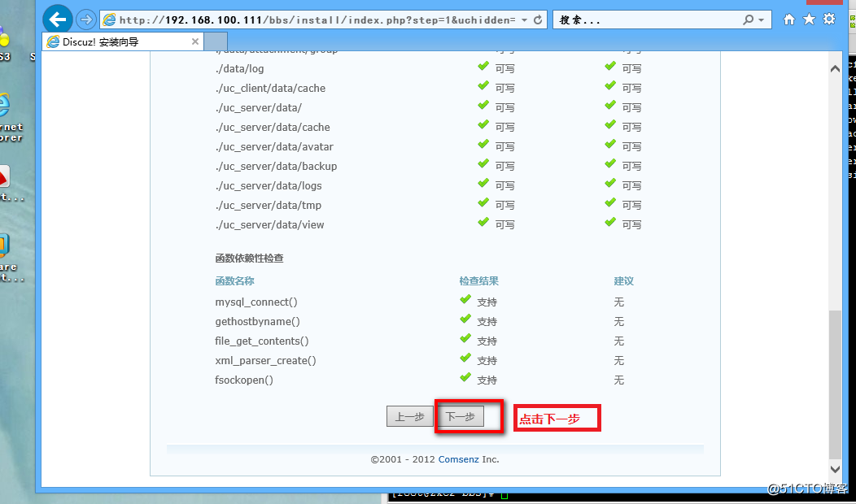Click first green check in ./uc_client/data/cache row
Viewport: 856px width, 504px height.
483,85
